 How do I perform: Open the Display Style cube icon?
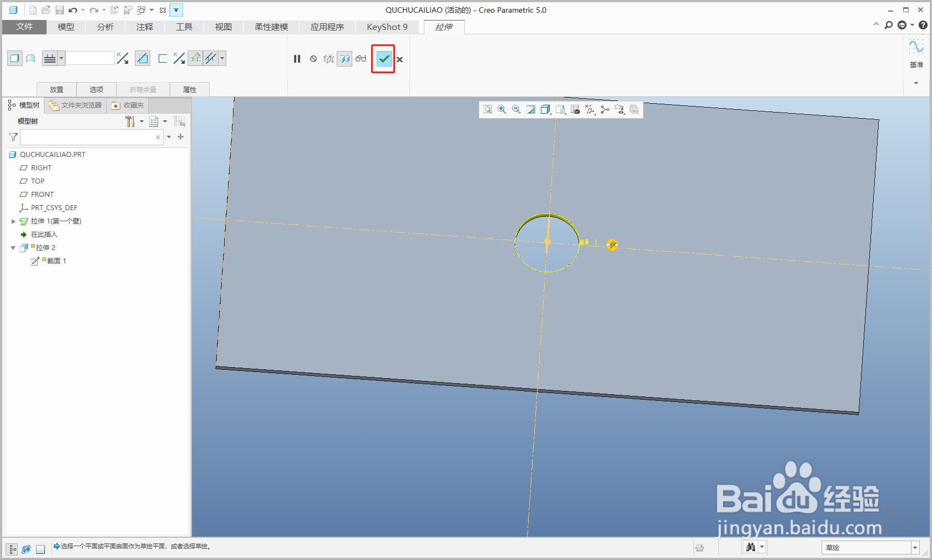click(545, 110)
